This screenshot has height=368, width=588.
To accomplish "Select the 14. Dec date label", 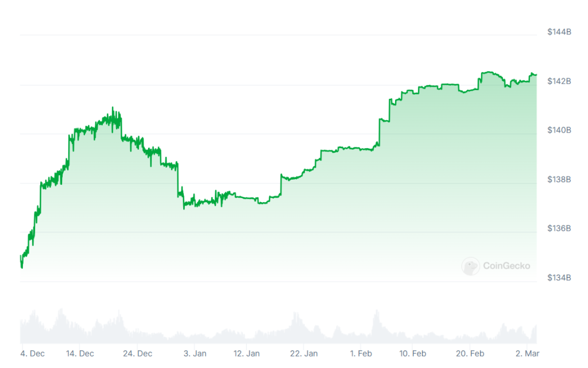I will (x=80, y=353).
